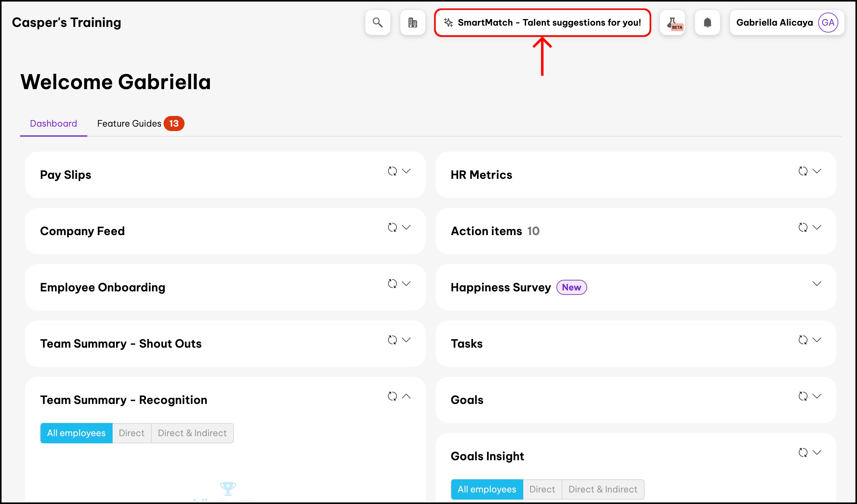The height and width of the screenshot is (504, 857).
Task: Refresh the Goals Insight widget
Action: tap(803, 452)
